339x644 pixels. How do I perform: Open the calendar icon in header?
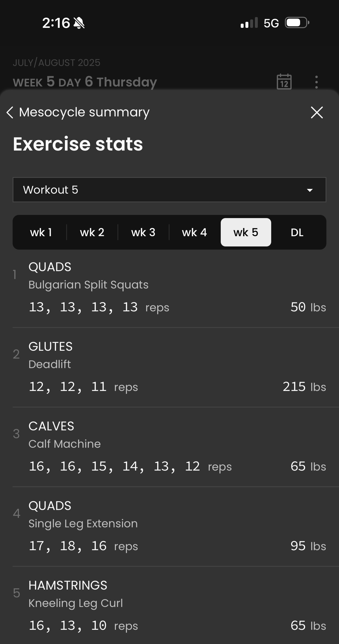284,82
